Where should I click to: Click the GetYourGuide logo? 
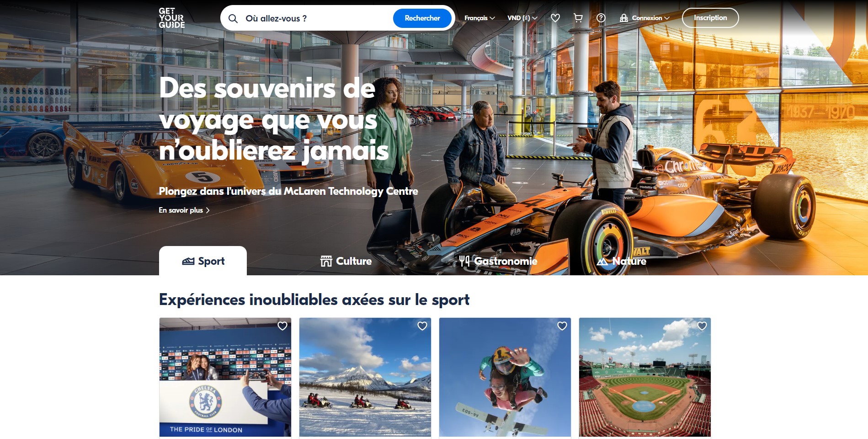point(172,18)
